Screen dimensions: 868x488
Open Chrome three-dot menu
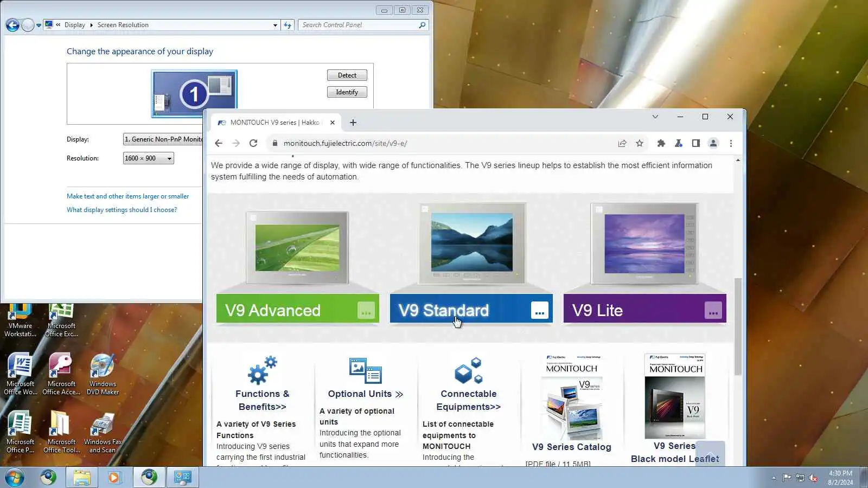tap(731, 143)
